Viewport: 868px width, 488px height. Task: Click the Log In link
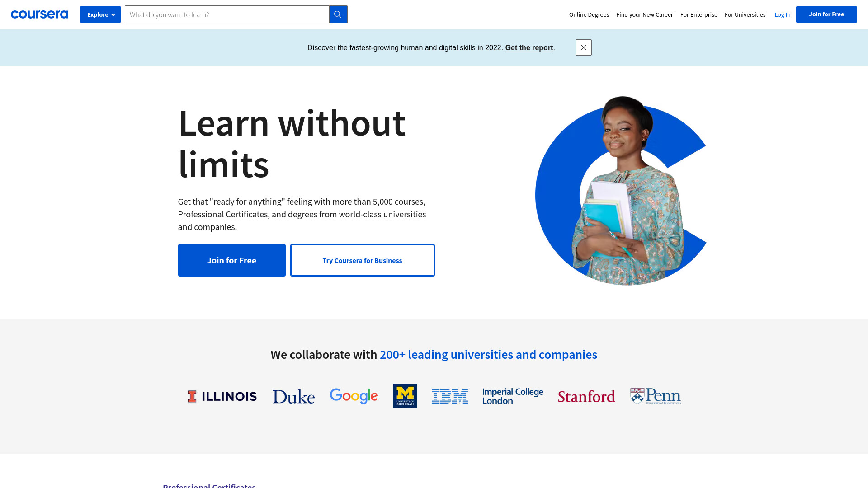coord(783,14)
